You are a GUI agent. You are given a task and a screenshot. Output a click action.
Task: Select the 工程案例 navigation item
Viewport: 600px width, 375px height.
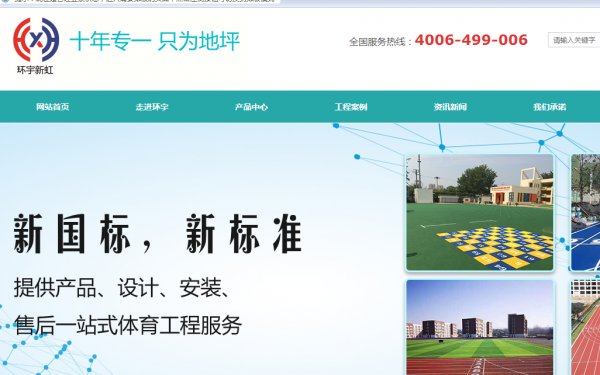(351, 107)
